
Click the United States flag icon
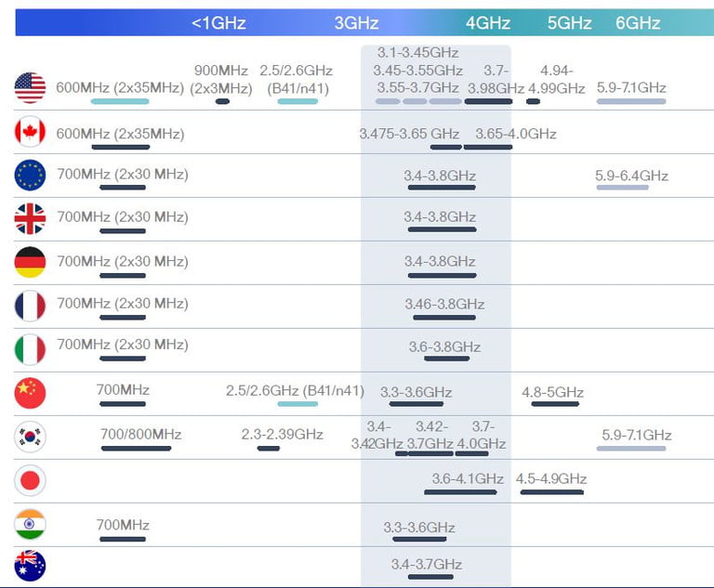point(30,88)
